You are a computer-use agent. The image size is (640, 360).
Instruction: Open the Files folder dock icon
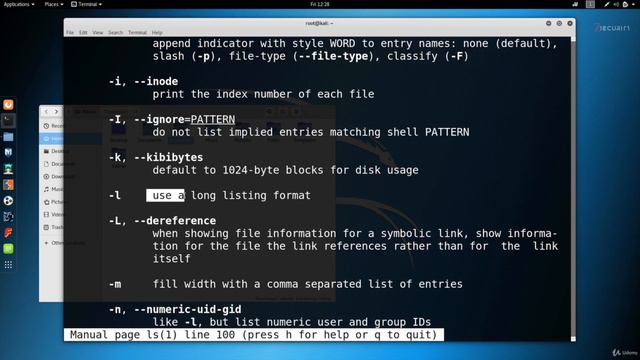[8, 137]
